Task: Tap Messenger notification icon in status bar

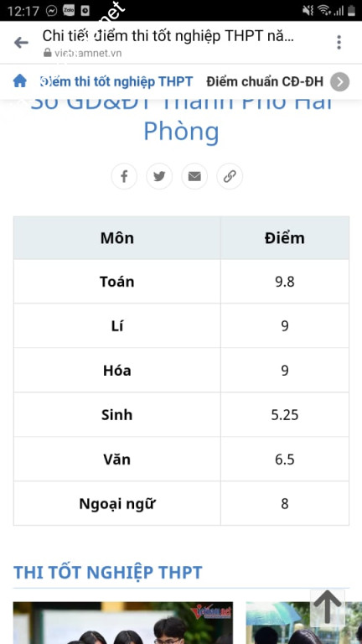Action: (51, 11)
